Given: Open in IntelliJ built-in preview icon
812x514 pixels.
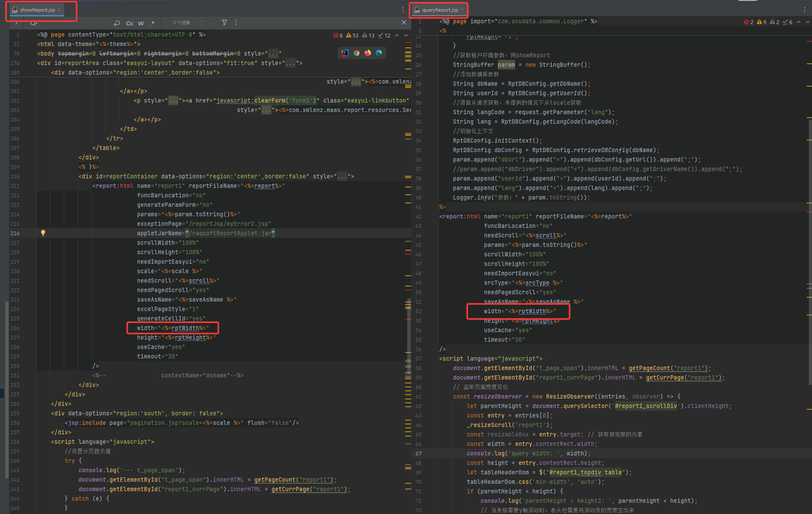Looking at the screenshot, I should tap(345, 53).
